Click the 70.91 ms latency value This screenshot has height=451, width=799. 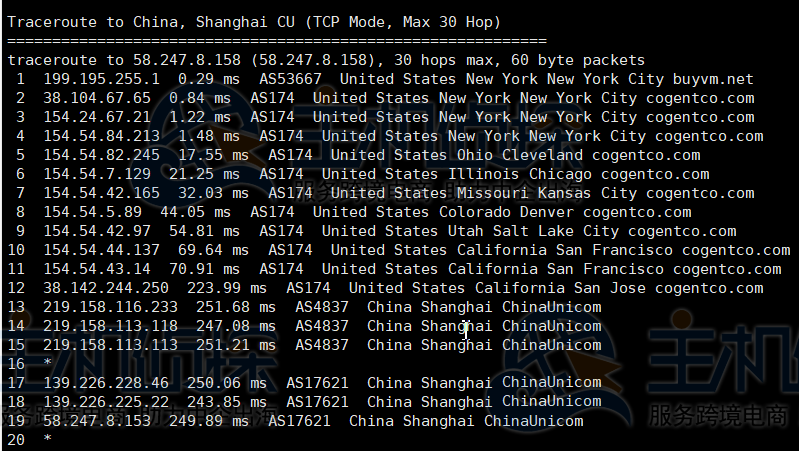click(x=204, y=269)
